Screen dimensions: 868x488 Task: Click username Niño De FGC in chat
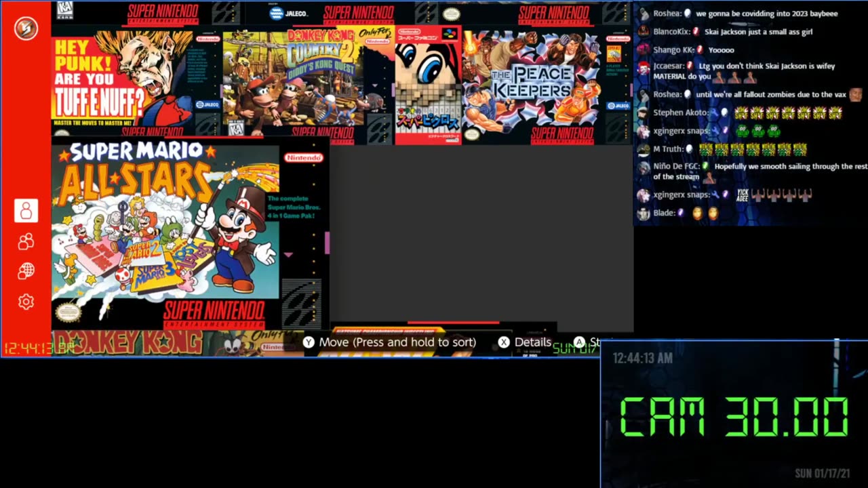tap(676, 166)
